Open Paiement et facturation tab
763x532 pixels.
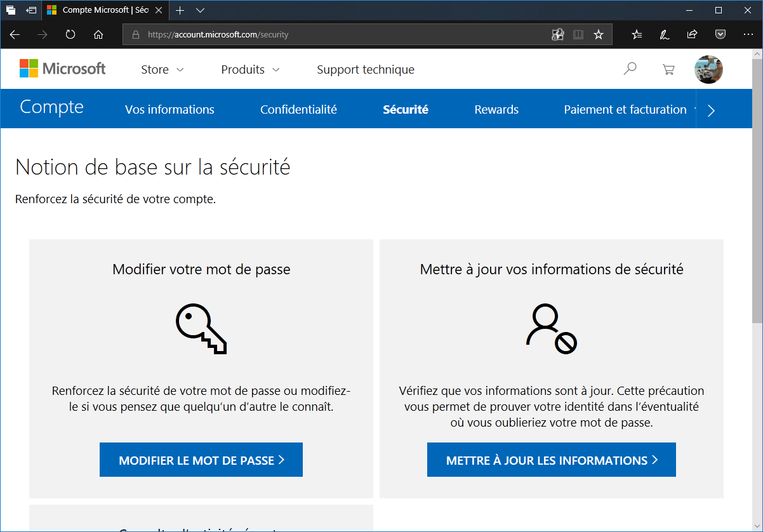click(625, 109)
